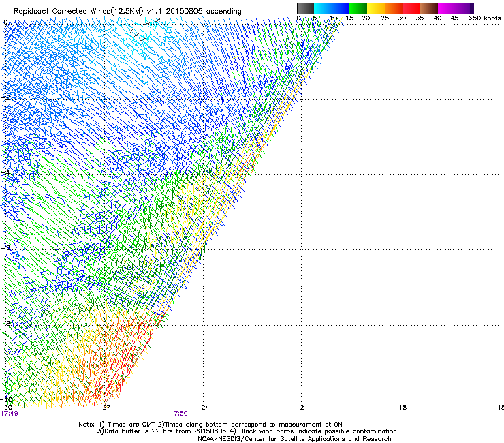Select the gray 0-5 knots legend swatch
504x443 pixels.
(305, 8)
